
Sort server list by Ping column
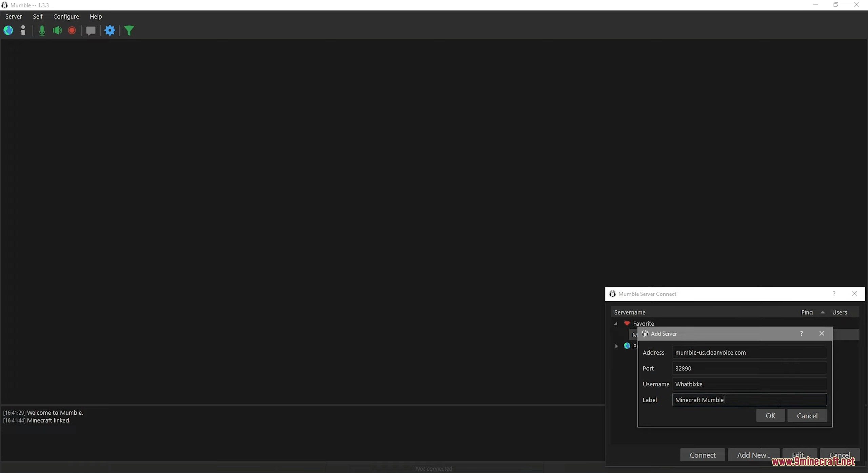coord(807,312)
